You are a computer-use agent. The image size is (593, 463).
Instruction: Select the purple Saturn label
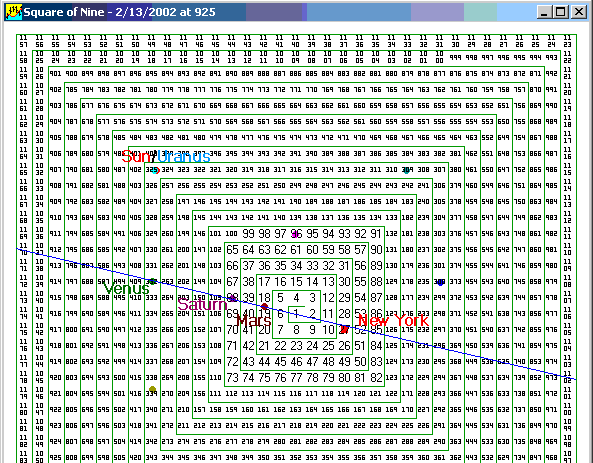[202, 305]
